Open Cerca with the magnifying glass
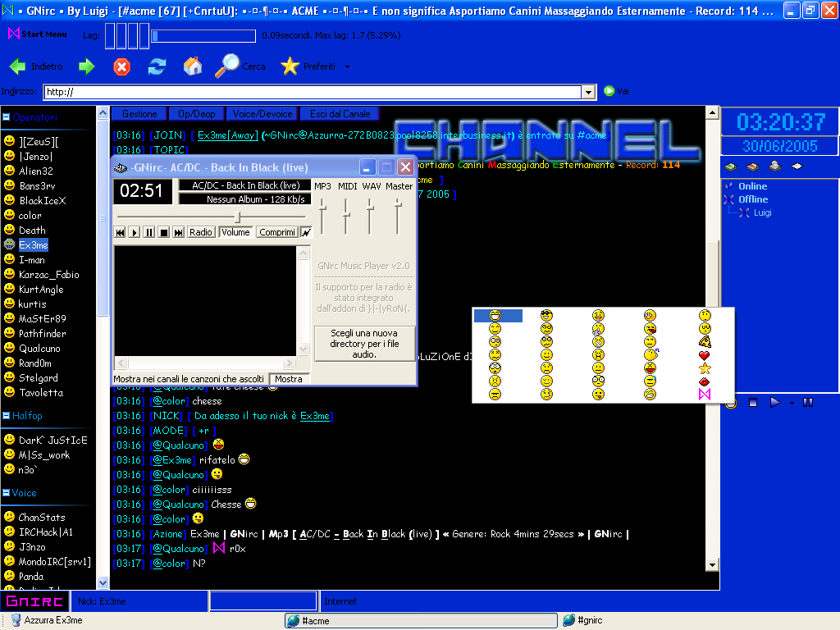The width and height of the screenshot is (840, 630). (227, 66)
